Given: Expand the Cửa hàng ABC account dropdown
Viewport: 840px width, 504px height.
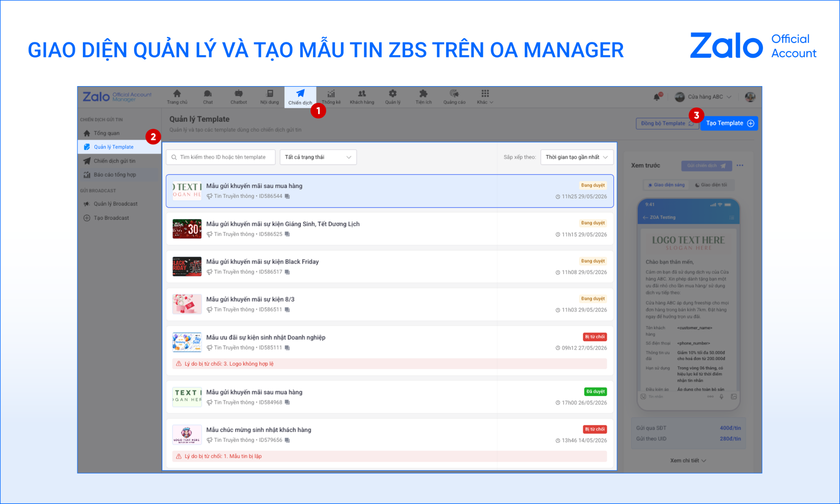Looking at the screenshot, I should (x=703, y=97).
